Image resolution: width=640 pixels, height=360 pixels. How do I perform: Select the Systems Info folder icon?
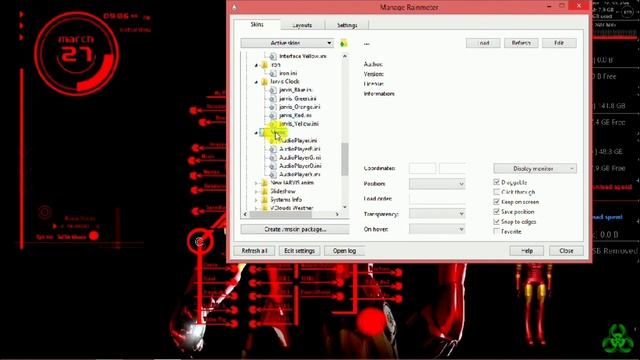pyautogui.click(x=265, y=200)
